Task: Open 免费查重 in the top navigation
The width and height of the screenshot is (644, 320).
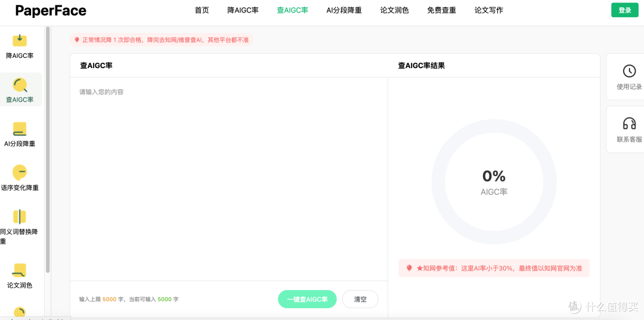Action: [441, 10]
